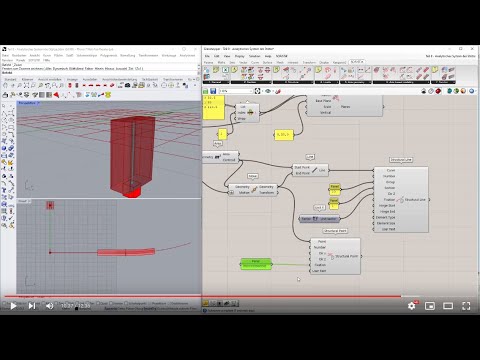The width and height of the screenshot is (480, 360).
Task: Enable theater mode view
Action: [x=448, y=306]
